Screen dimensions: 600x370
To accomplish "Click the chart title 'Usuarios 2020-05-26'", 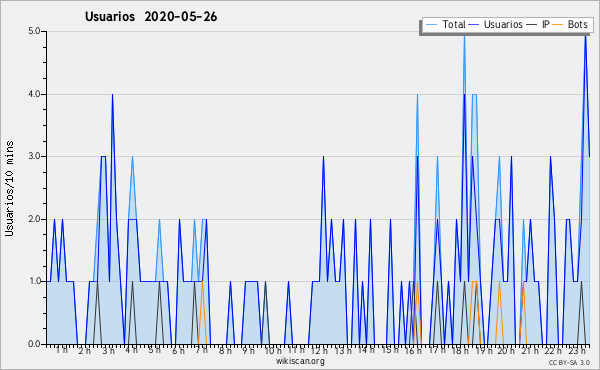I will [151, 17].
